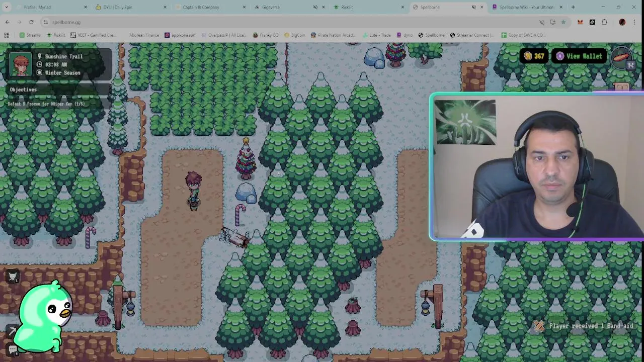
Task: Close the Riskiit tab
Action: [x=403, y=7]
